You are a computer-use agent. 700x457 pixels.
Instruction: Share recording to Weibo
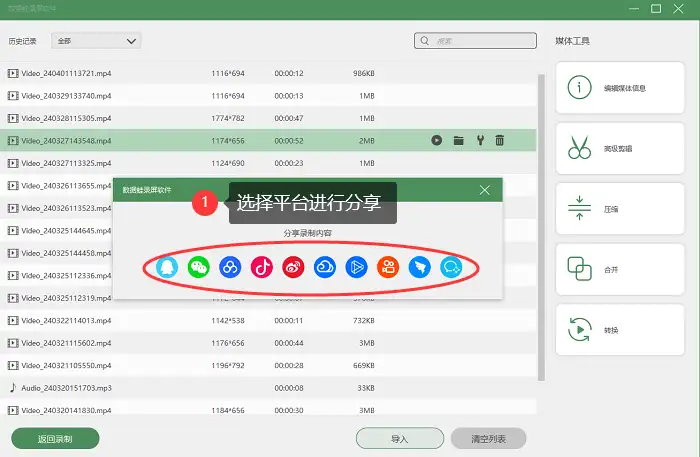[x=293, y=267]
